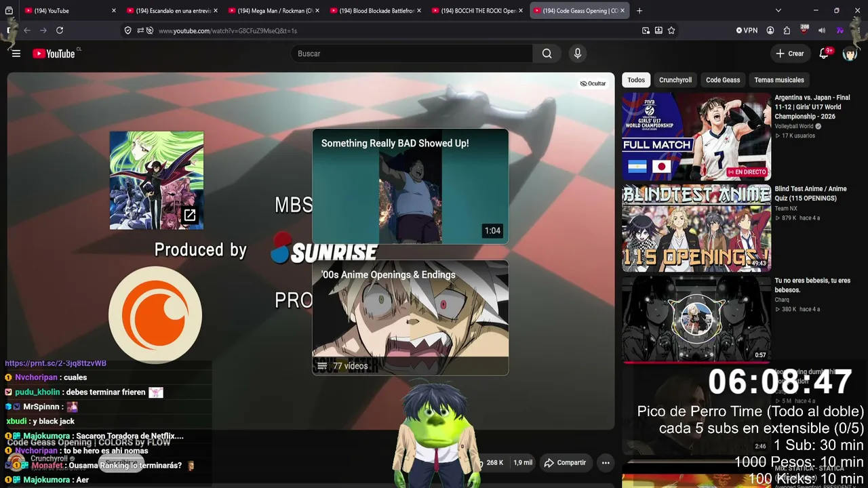
Task: Play Something Really BAD Showed Up card
Action: [x=410, y=186]
